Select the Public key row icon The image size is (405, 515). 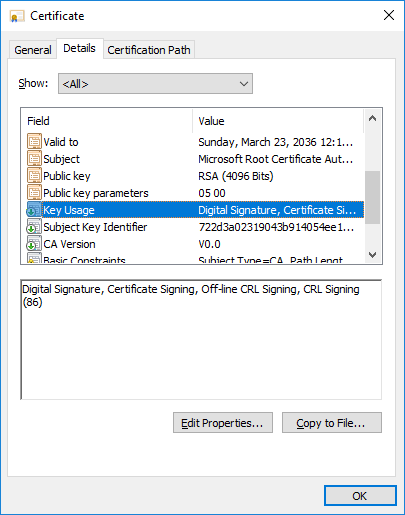coord(34,175)
